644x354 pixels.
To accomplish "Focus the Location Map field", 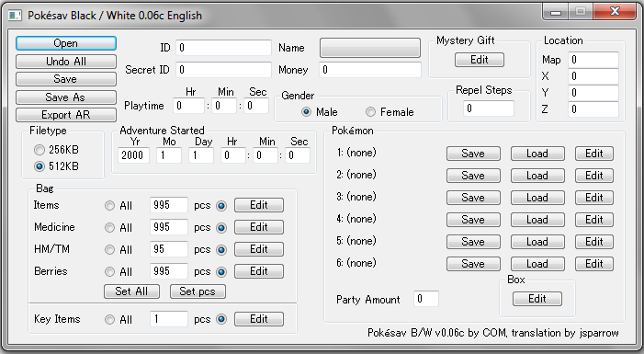I will pos(593,60).
